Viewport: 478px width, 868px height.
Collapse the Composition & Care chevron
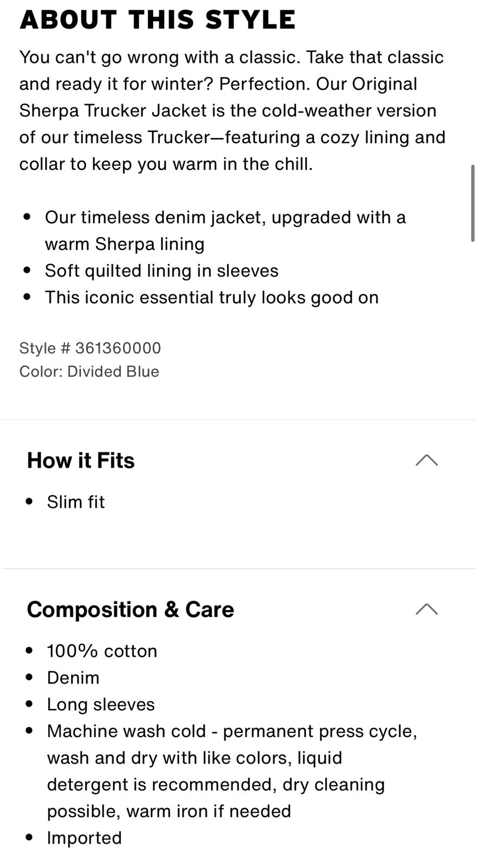(x=427, y=609)
